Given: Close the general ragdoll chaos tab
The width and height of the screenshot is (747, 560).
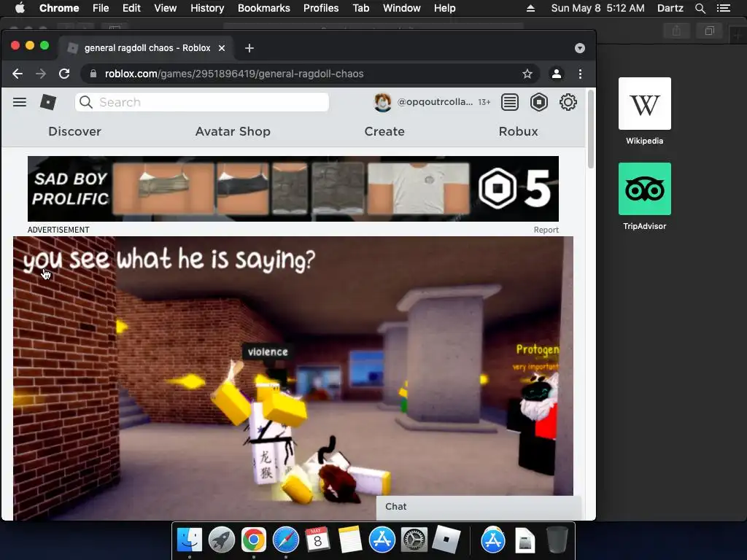Looking at the screenshot, I should coord(222,48).
